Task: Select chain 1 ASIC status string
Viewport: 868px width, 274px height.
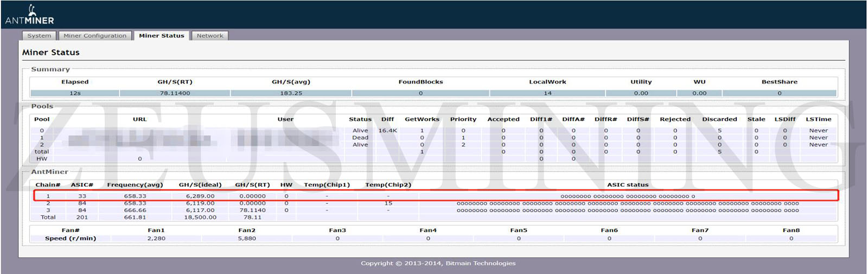Action: pyautogui.click(x=627, y=196)
